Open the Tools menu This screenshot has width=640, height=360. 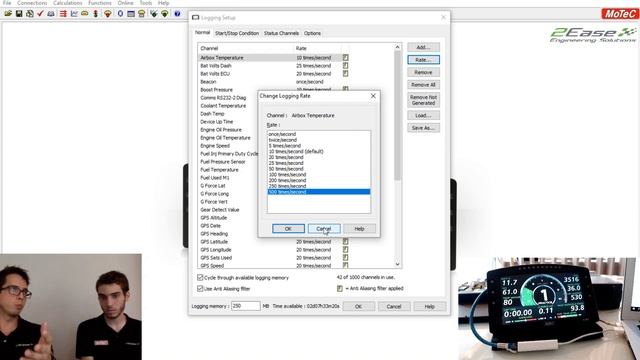tap(146, 3)
